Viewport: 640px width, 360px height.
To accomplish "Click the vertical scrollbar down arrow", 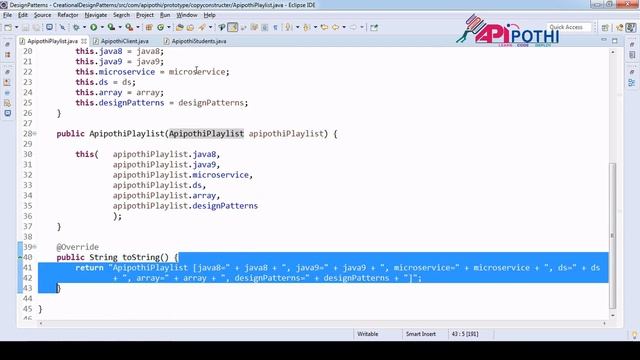I will (x=612, y=316).
